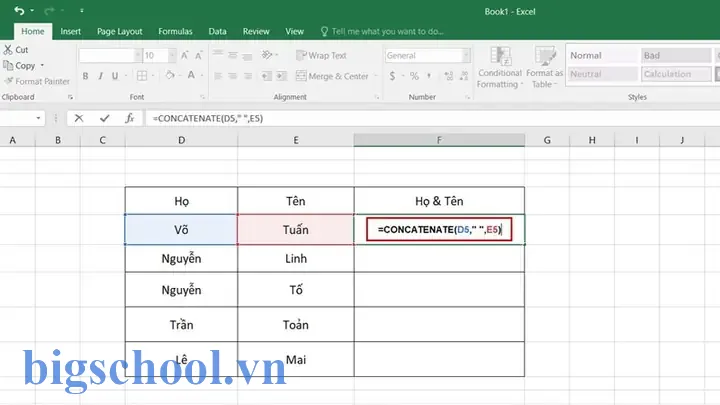Select the column F header

(439, 140)
